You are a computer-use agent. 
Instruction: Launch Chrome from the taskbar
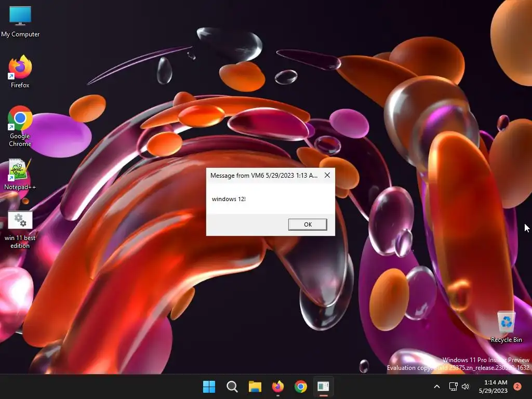301,387
